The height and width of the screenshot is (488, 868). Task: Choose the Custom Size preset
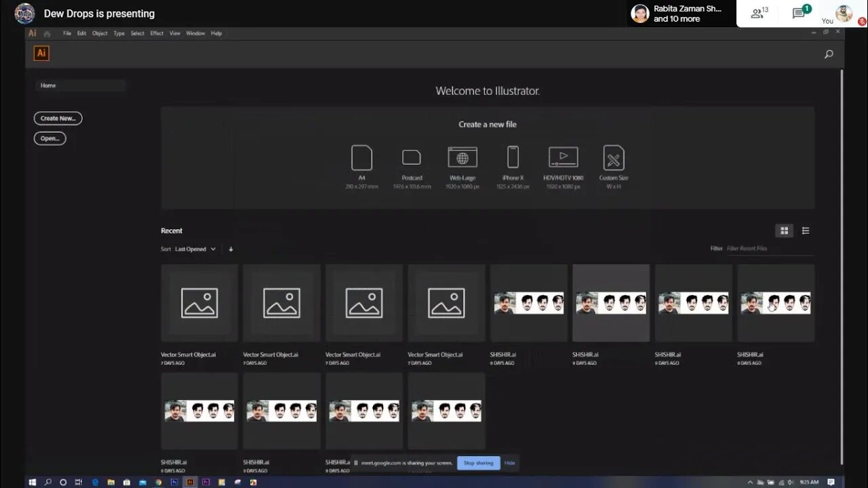click(614, 167)
